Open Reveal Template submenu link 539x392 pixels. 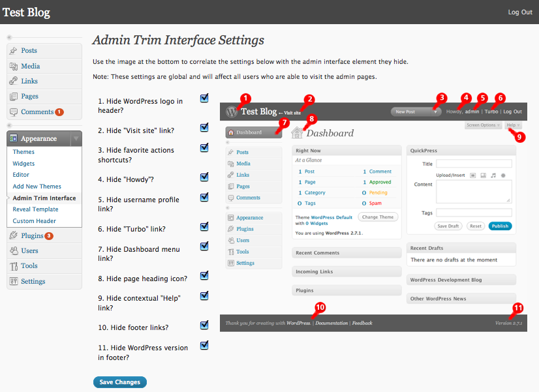tap(35, 209)
